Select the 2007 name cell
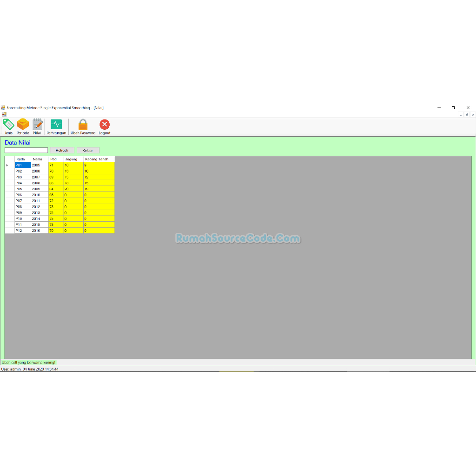Image resolution: width=476 pixels, height=476 pixels. (x=40, y=177)
